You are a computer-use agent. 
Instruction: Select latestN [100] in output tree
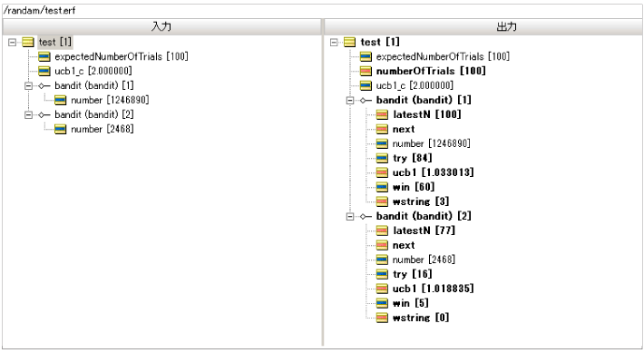click(x=427, y=114)
